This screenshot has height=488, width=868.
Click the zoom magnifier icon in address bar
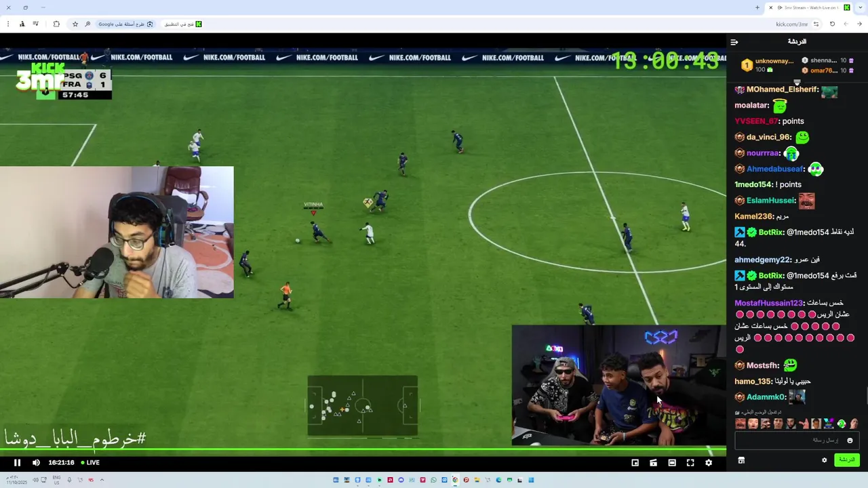click(87, 24)
